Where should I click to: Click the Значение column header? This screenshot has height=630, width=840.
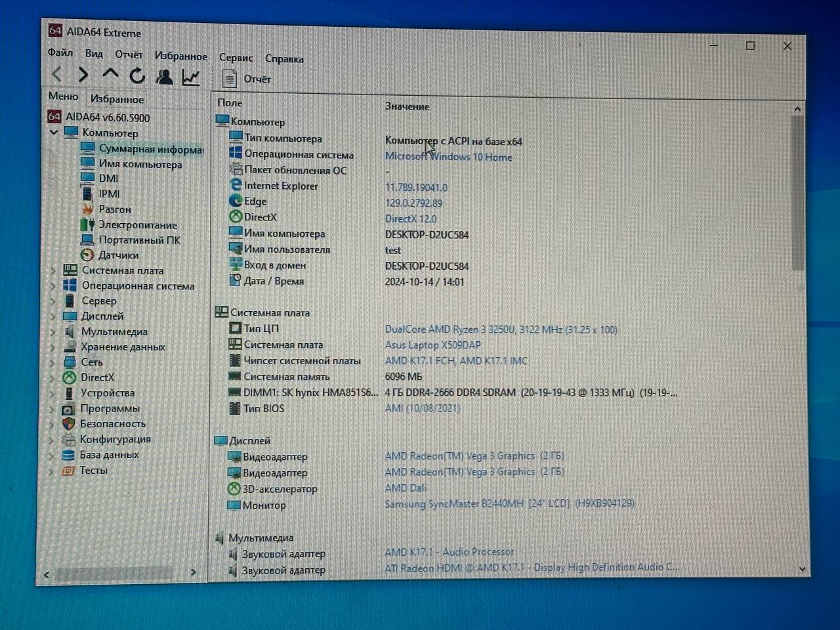click(407, 106)
